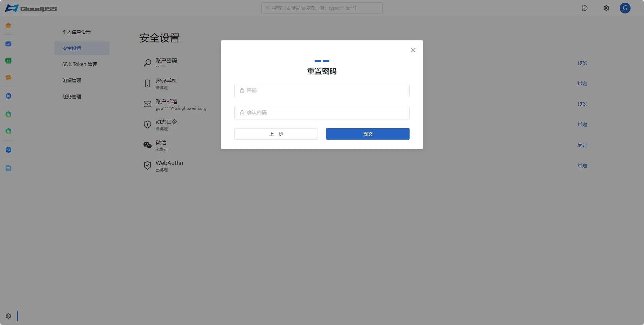The width and height of the screenshot is (644, 325).
Task: Click the 动态口令 shield icon
Action: coord(148,124)
